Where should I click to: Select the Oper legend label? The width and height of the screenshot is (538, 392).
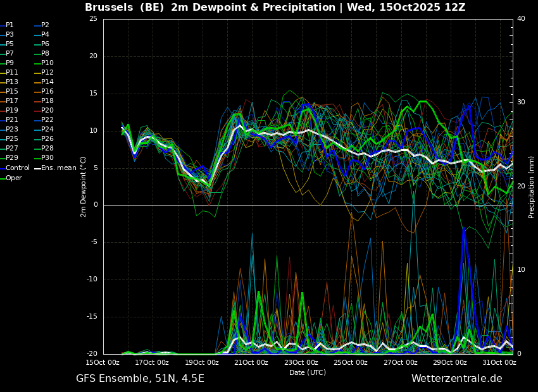pyautogui.click(x=14, y=178)
